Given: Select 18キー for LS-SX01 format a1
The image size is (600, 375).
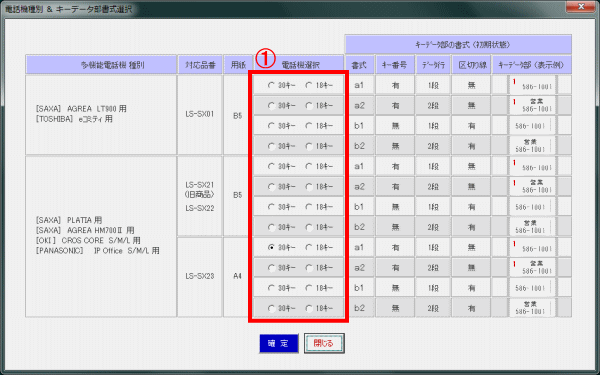Looking at the screenshot, I should coord(309,85).
